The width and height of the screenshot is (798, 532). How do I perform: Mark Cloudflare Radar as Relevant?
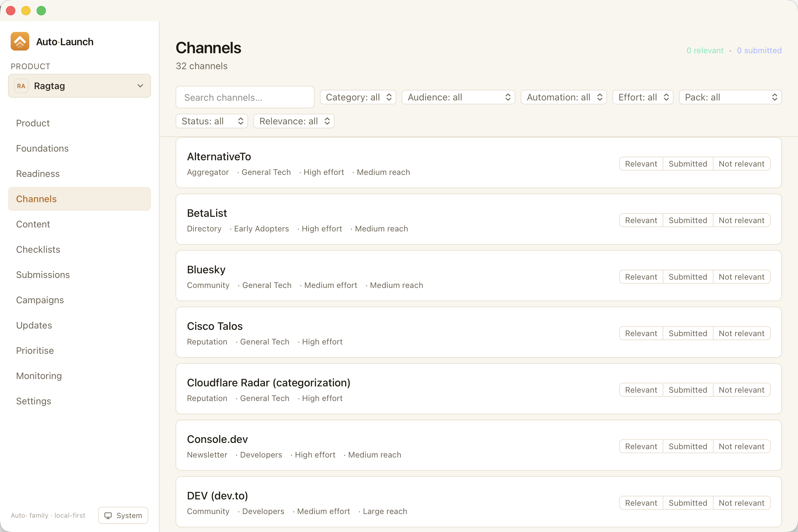(x=641, y=390)
